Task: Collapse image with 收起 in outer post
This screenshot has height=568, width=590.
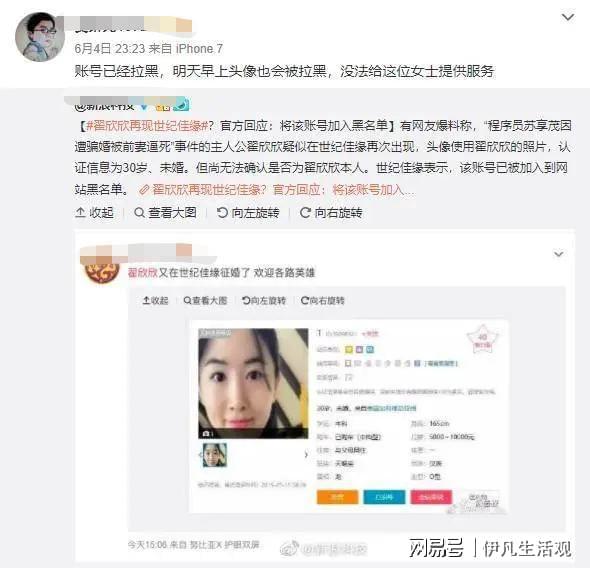Action: [x=94, y=213]
